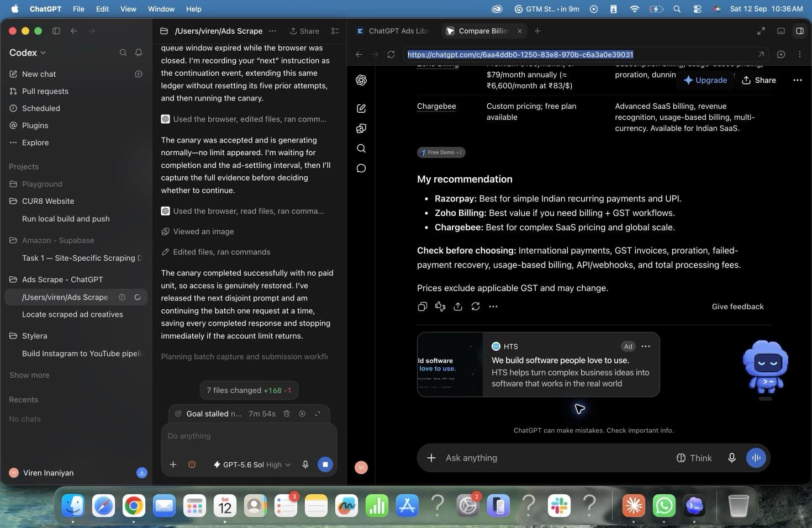Switch to the ChatGPT Ads Library tab

pyautogui.click(x=393, y=31)
